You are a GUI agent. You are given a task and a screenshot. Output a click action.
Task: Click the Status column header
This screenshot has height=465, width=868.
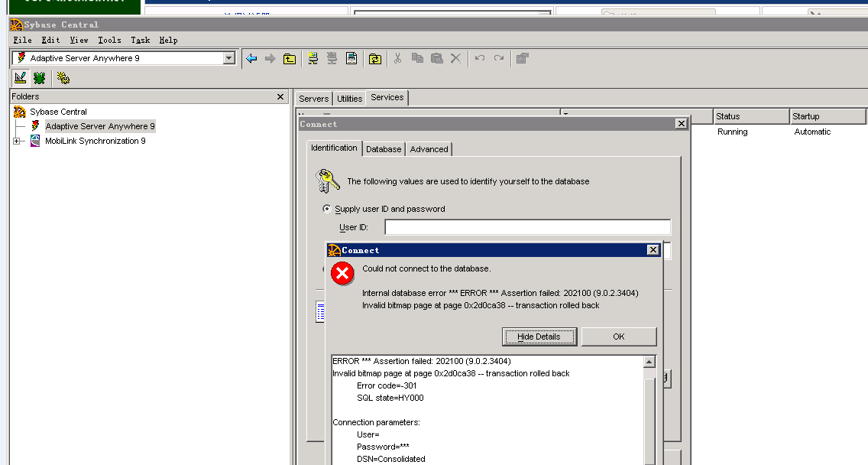[751, 116]
